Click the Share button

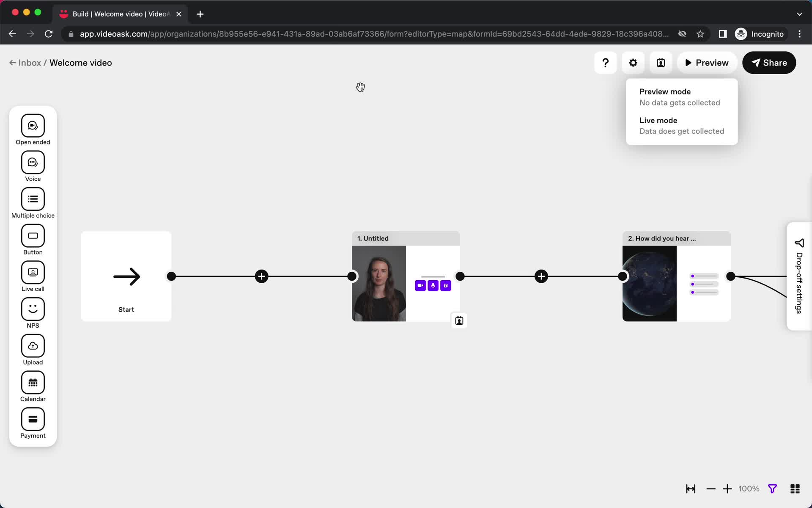[769, 63]
